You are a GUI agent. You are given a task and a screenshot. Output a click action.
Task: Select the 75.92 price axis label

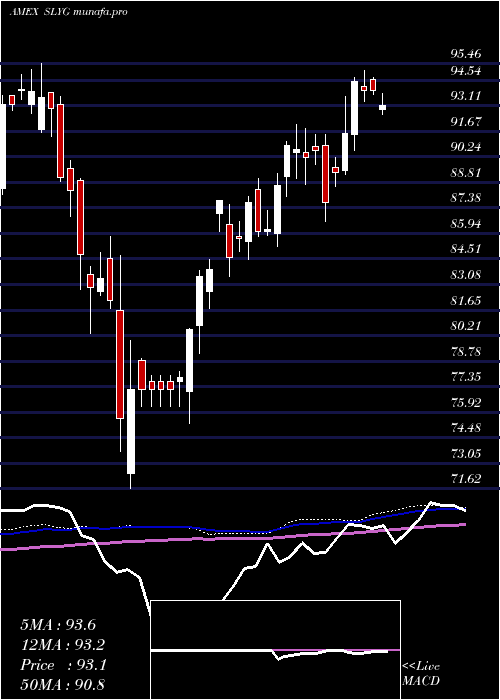tap(466, 403)
